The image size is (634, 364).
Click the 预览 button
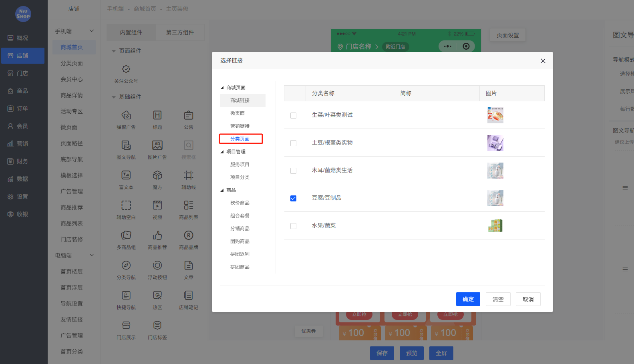412,353
